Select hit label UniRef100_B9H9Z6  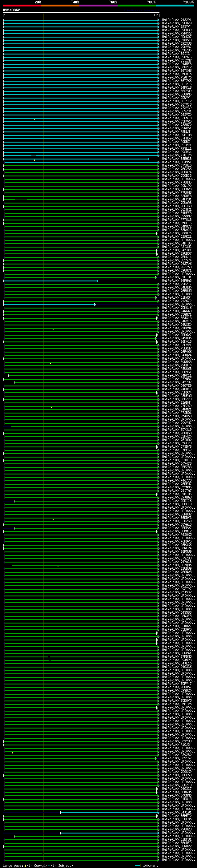pyautogui.click(x=177, y=57)
